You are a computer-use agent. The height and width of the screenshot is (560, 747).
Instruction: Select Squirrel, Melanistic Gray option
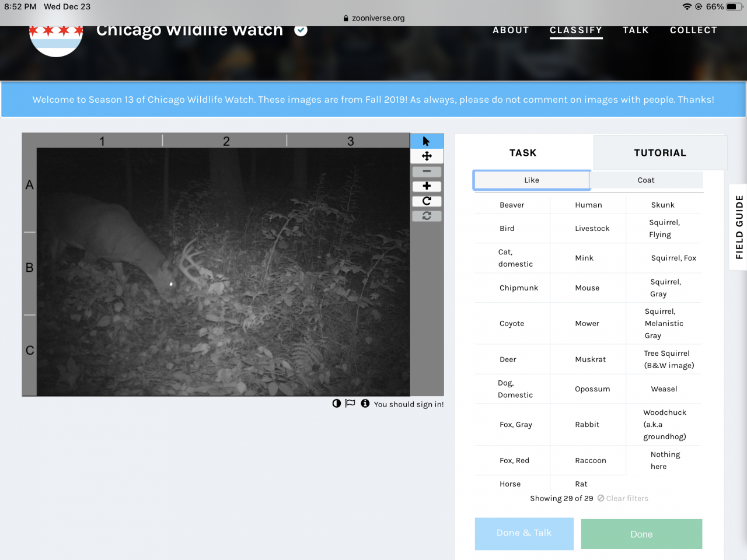tap(664, 324)
